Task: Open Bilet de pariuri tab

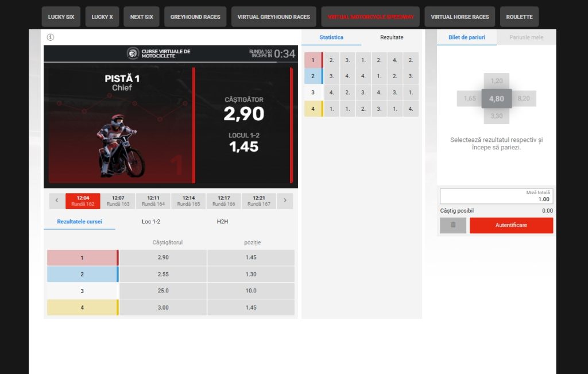Action: [466, 37]
